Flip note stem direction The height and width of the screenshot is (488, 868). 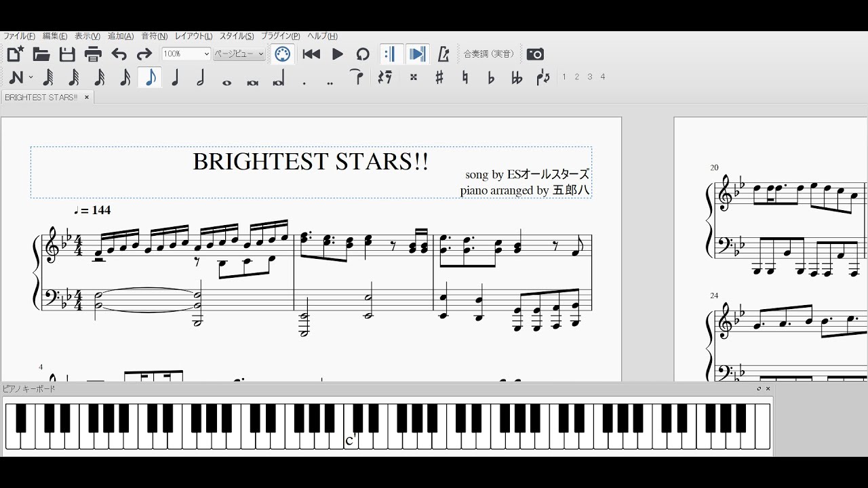[543, 77]
